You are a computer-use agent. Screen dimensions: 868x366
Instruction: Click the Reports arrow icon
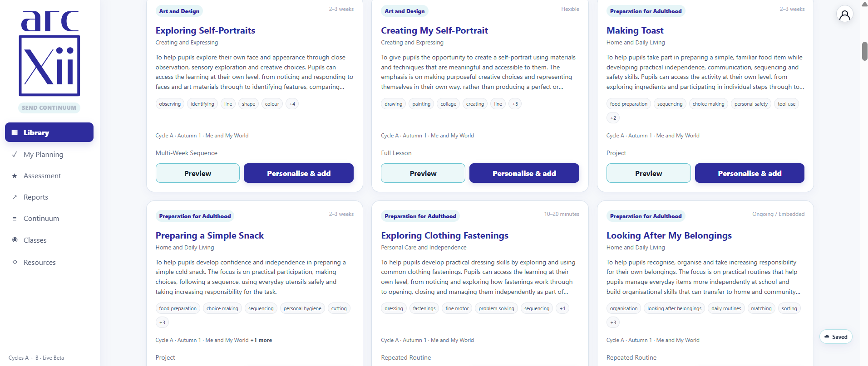(15, 197)
